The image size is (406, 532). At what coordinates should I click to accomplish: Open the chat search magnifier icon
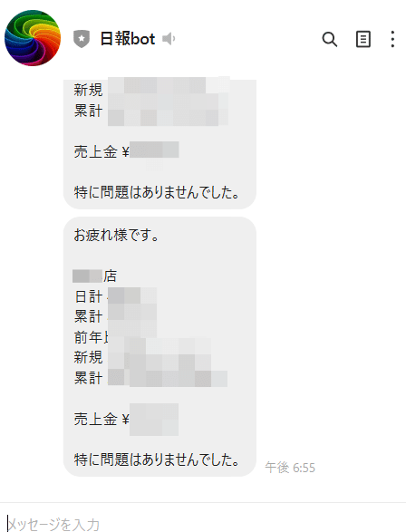coord(329,39)
